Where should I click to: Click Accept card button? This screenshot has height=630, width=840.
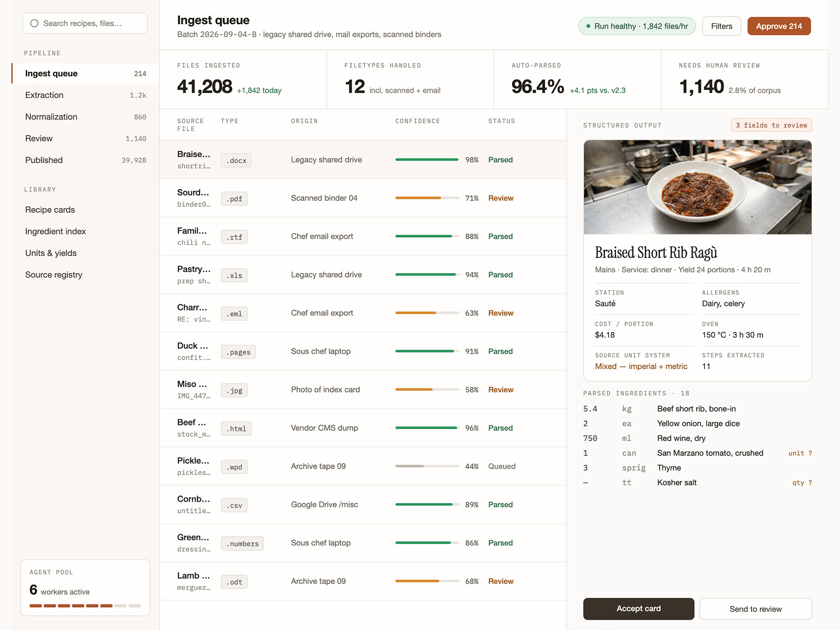(x=638, y=609)
